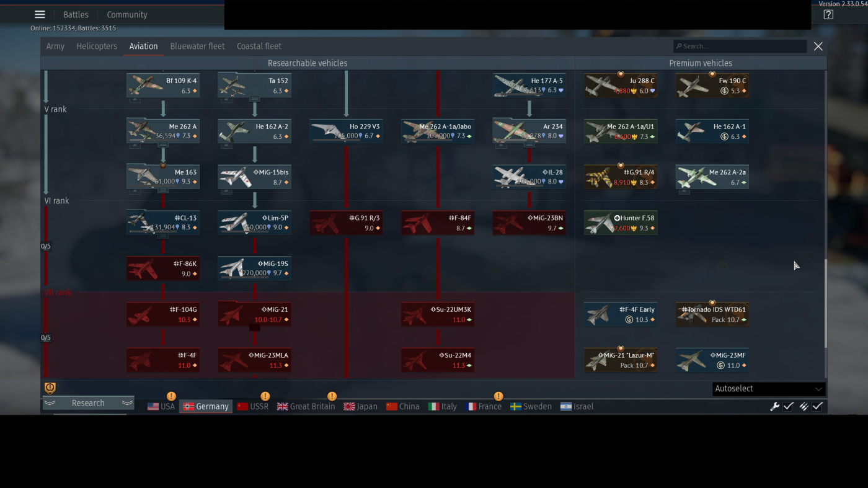Pick the He 177 A-5 bomber icon

[x=529, y=86]
